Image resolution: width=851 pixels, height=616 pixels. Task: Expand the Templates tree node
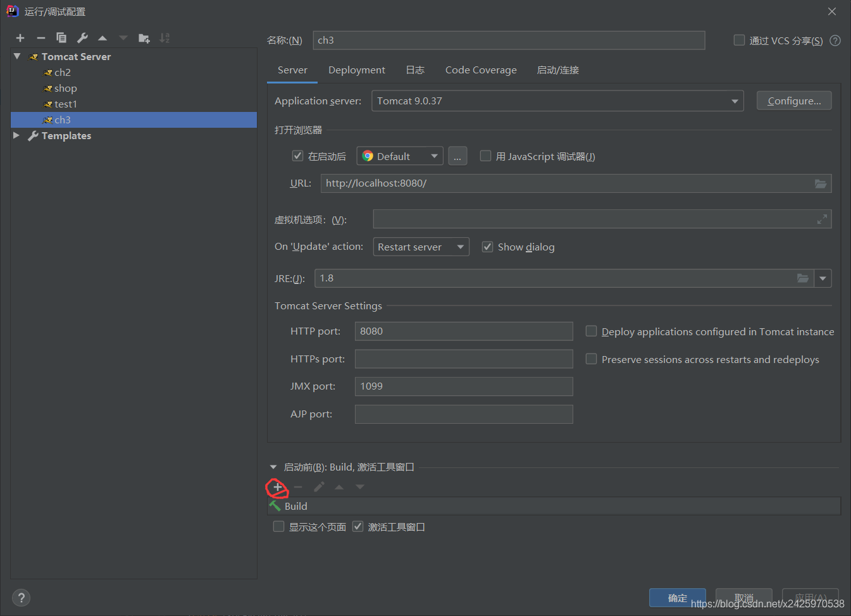click(16, 135)
